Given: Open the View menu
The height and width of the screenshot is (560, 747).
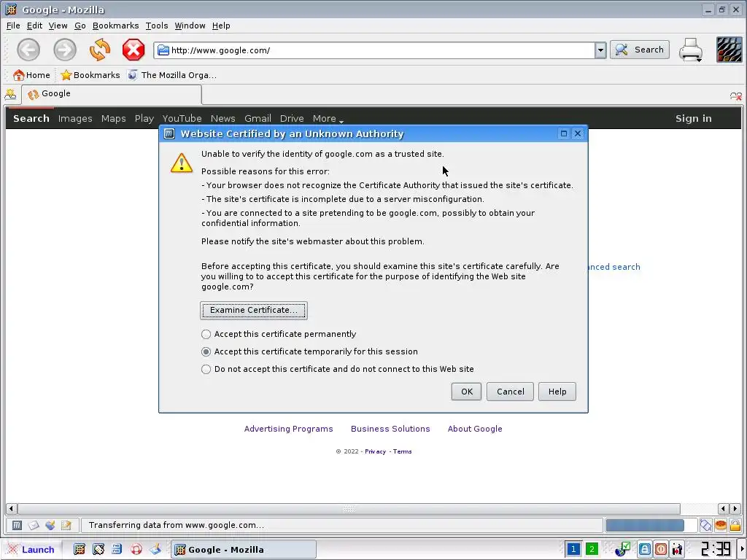Looking at the screenshot, I should click(58, 26).
